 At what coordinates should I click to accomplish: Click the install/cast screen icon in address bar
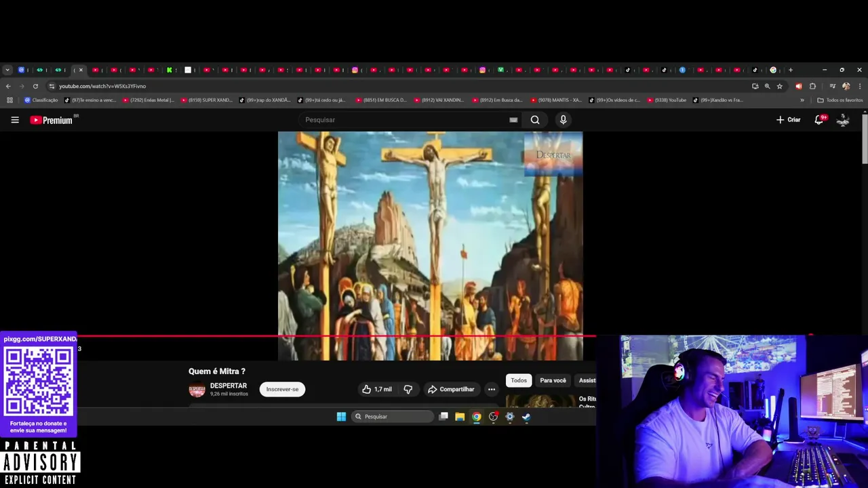tap(755, 86)
